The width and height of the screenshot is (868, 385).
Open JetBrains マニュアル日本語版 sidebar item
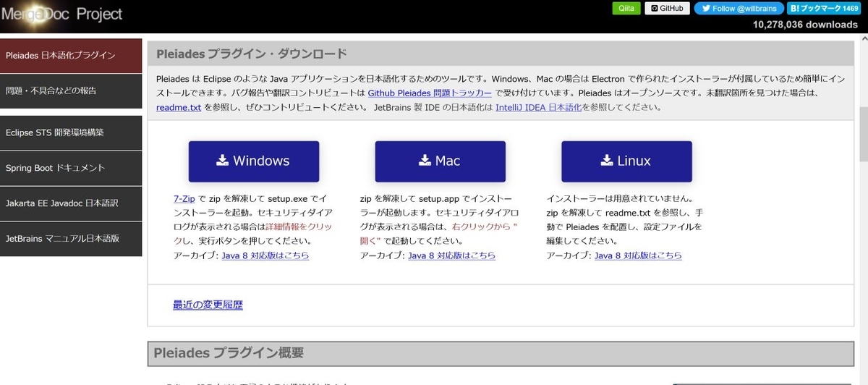71,239
